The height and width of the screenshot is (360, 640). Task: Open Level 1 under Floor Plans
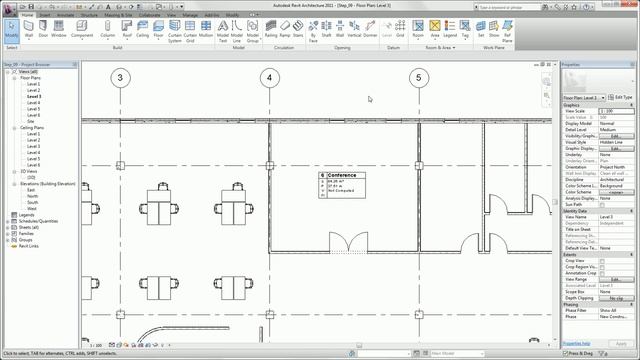pyautogui.click(x=33, y=84)
